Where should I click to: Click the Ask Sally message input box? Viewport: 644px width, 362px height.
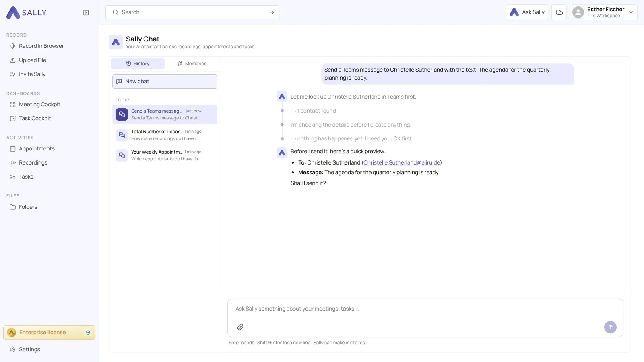click(x=425, y=309)
